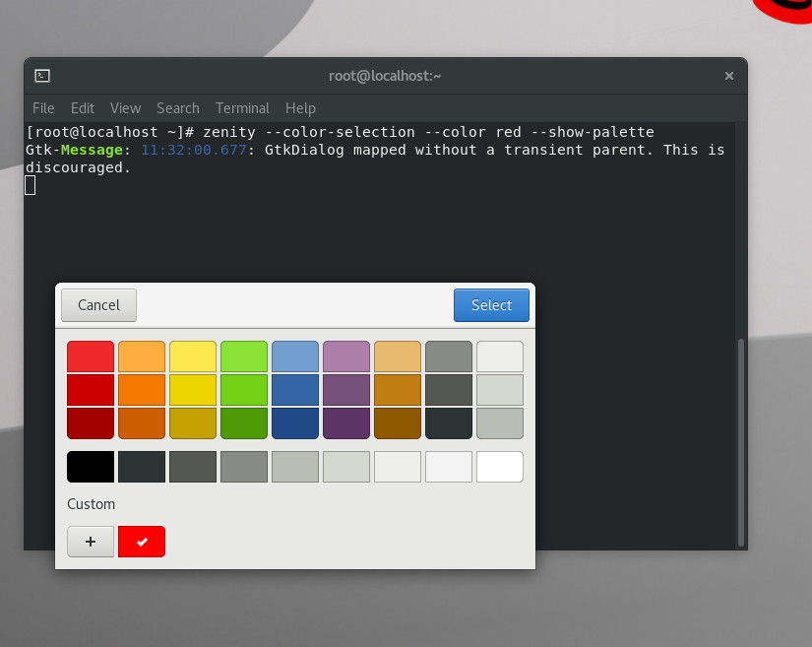Open the View menu
Viewport: 812px width, 647px height.
click(x=125, y=108)
